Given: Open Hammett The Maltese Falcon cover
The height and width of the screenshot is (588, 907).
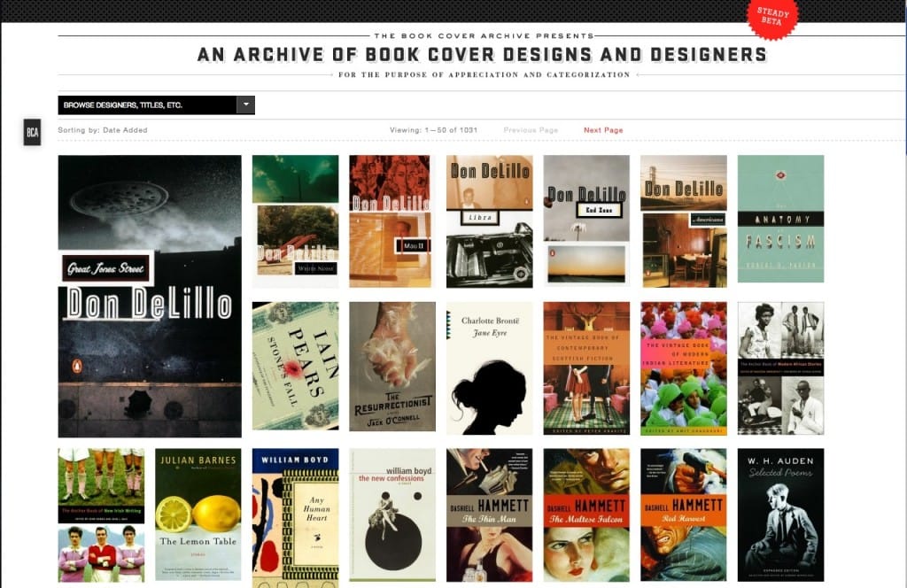Looking at the screenshot, I should pyautogui.click(x=586, y=515).
